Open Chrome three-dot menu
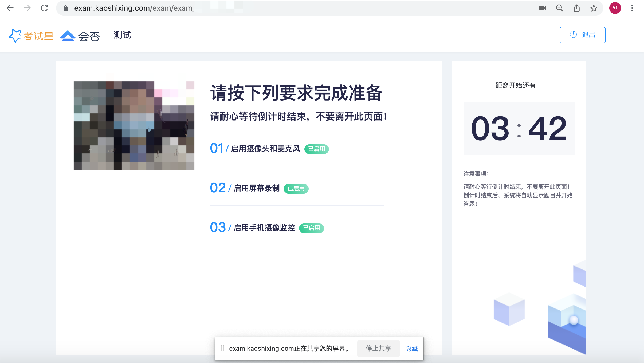The width and height of the screenshot is (644, 363). point(632,8)
